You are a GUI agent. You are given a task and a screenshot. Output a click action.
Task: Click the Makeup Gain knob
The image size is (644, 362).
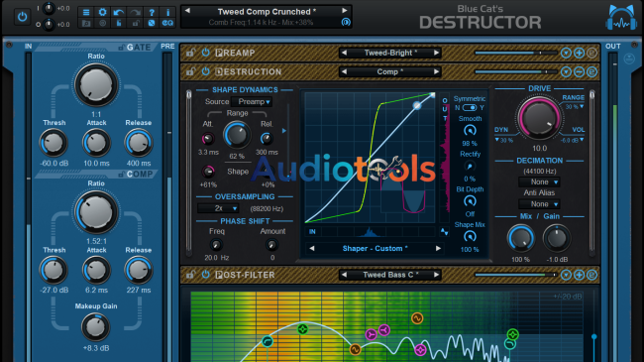coord(95,327)
